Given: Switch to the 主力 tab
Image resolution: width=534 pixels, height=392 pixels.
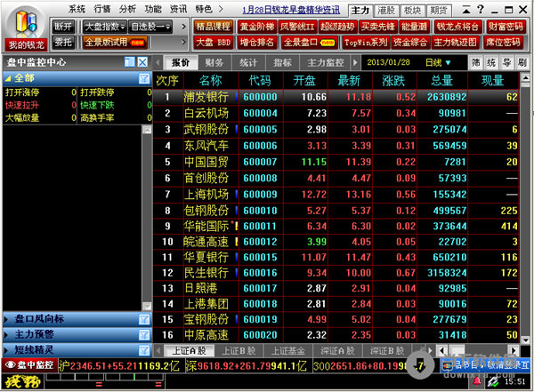Looking at the screenshot, I should tap(360, 11).
